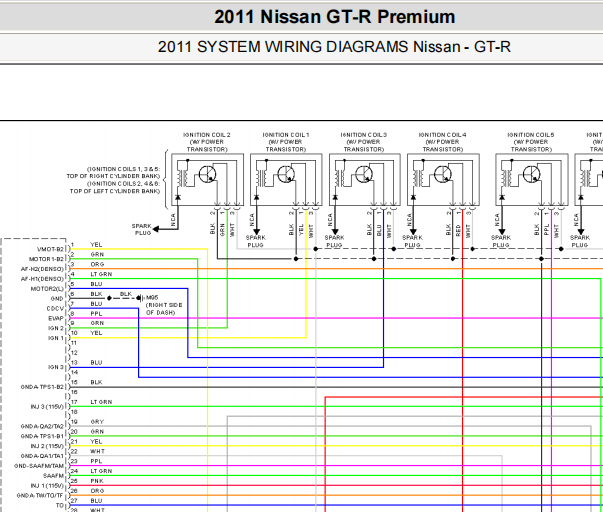
Task: Click the transistor symbol inside Ignition Coil 2
Action: click(x=207, y=175)
